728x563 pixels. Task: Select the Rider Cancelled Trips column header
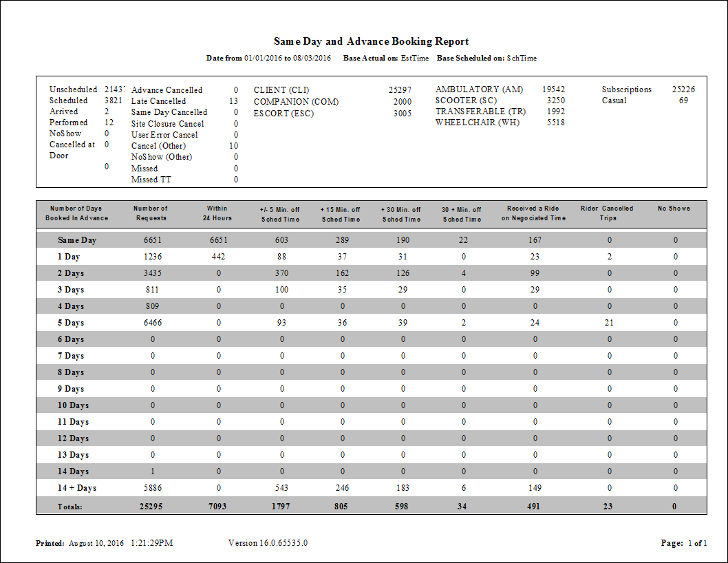[608, 213]
